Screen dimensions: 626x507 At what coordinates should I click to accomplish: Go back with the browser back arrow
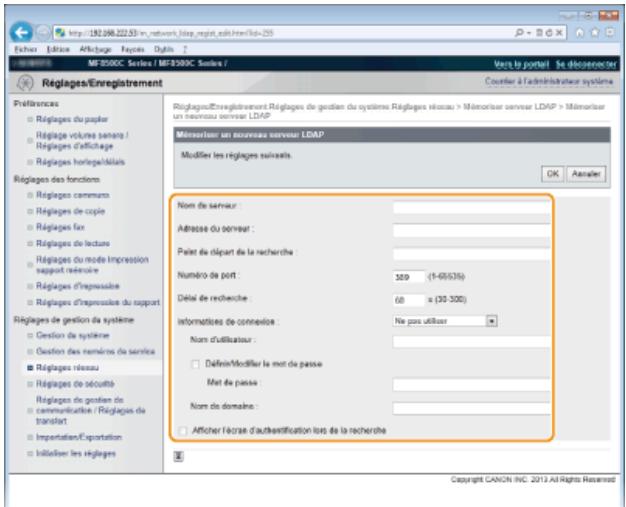click(21, 33)
